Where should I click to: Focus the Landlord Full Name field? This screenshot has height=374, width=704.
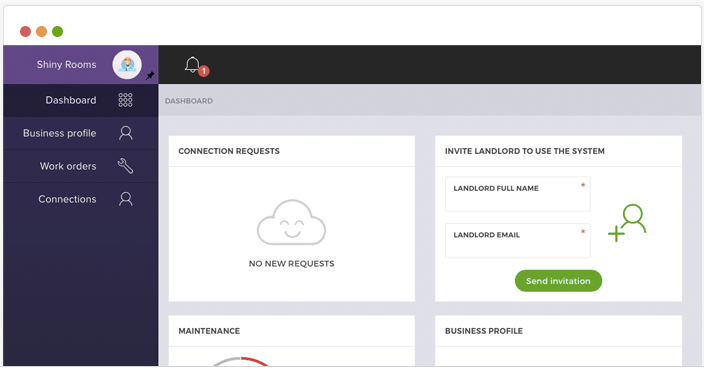point(518,194)
